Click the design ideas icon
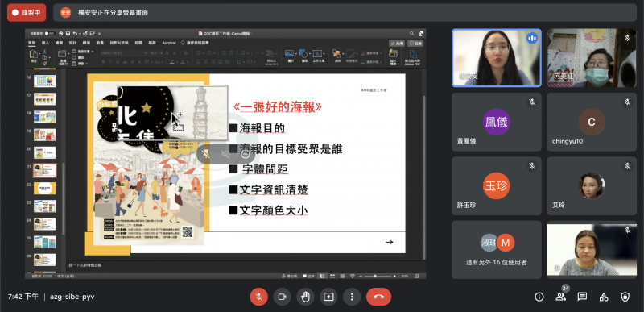Viewport: 644px width, 312px height. tap(393, 53)
